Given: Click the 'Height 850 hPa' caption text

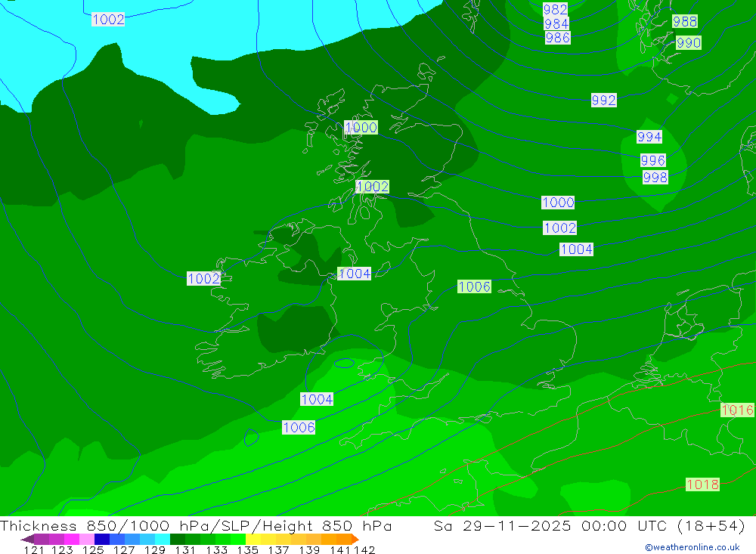Looking at the screenshot, I should pyautogui.click(x=327, y=526).
